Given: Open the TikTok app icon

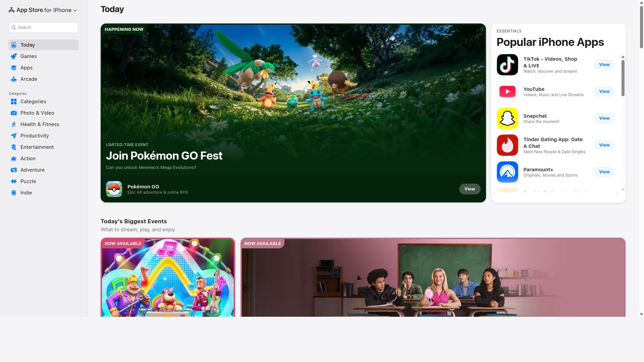Looking at the screenshot, I should coord(507,65).
